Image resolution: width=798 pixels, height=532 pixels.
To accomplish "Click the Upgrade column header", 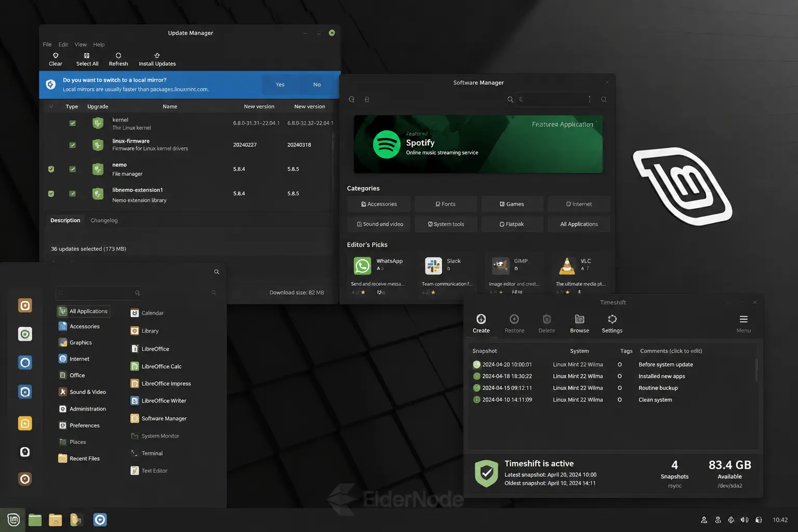I will point(98,107).
